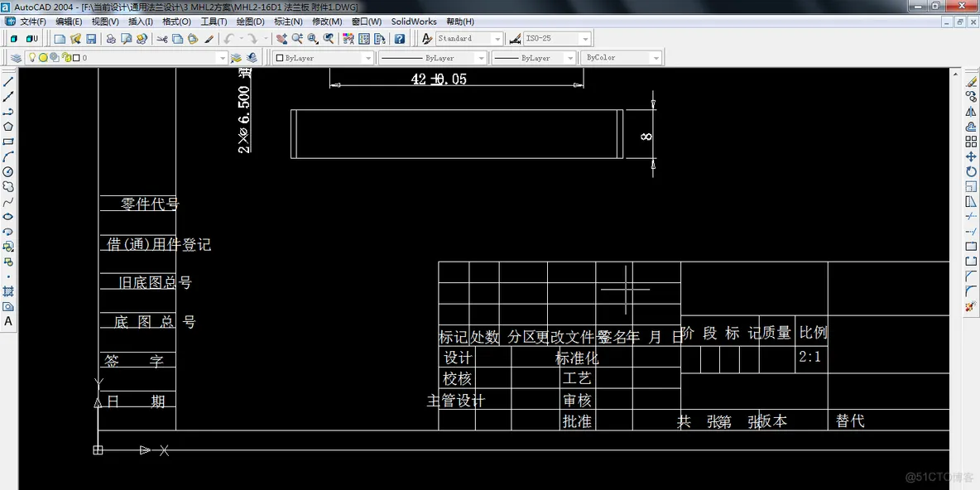Select the Circle draw tool
Viewport: 980px width, 490px height.
pyautogui.click(x=8, y=171)
